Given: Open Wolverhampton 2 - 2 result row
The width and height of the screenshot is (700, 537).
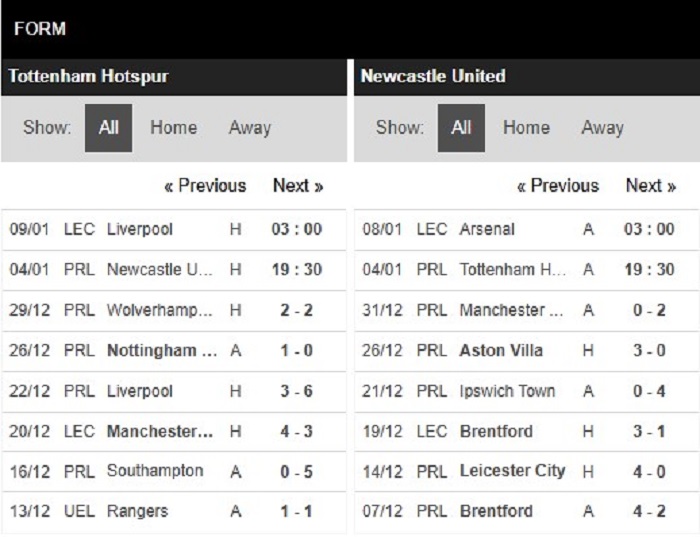Looking at the screenshot, I should [x=174, y=311].
